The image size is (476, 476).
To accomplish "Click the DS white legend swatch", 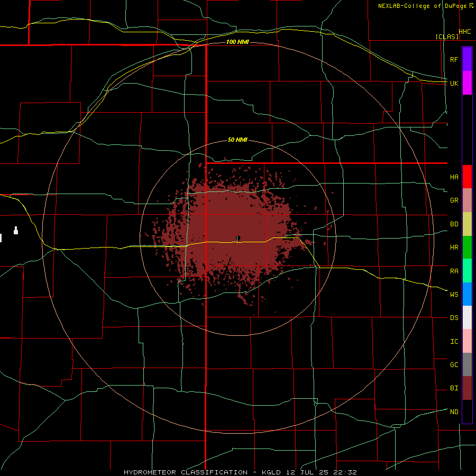I will tap(467, 317).
